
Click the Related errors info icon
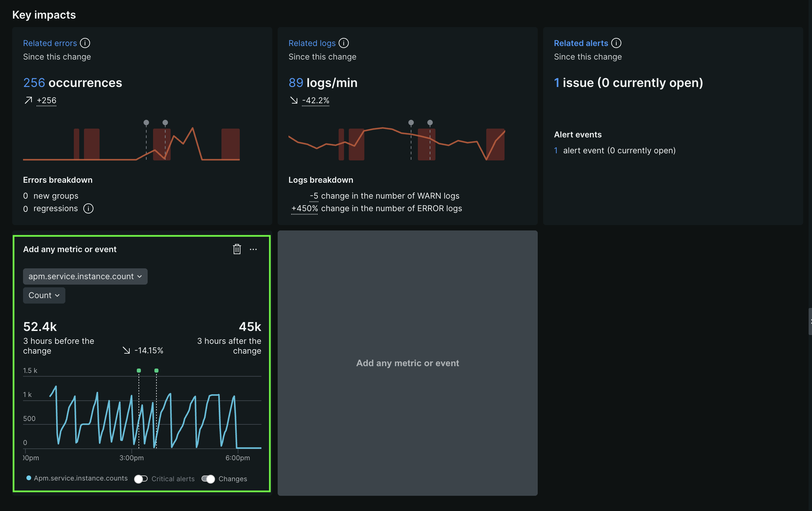pyautogui.click(x=85, y=43)
